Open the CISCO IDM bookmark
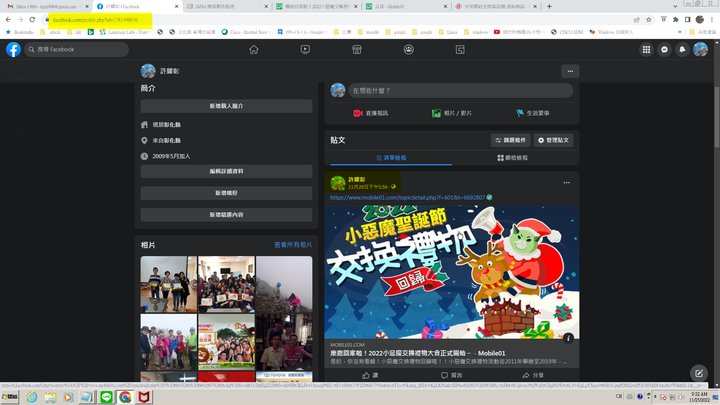The width and height of the screenshot is (720, 405). (x=567, y=32)
